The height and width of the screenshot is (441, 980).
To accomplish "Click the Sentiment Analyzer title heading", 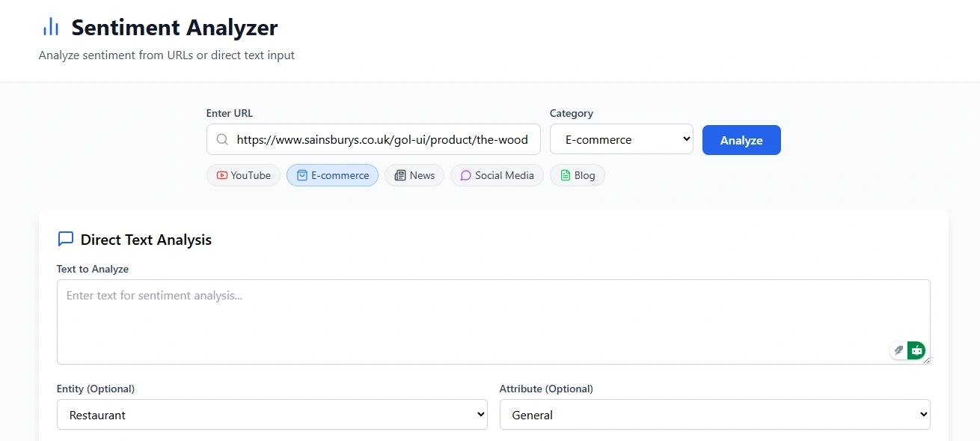I will pos(174,28).
